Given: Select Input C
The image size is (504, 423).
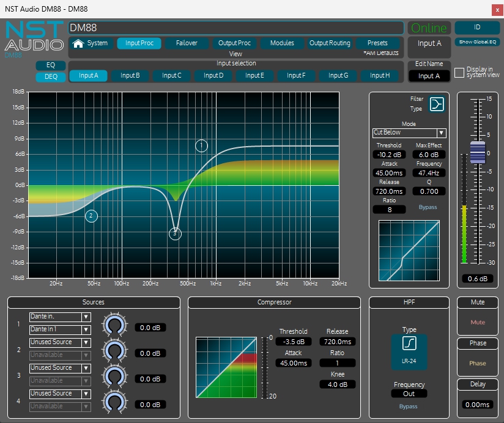Looking at the screenshot, I should 172,75.
